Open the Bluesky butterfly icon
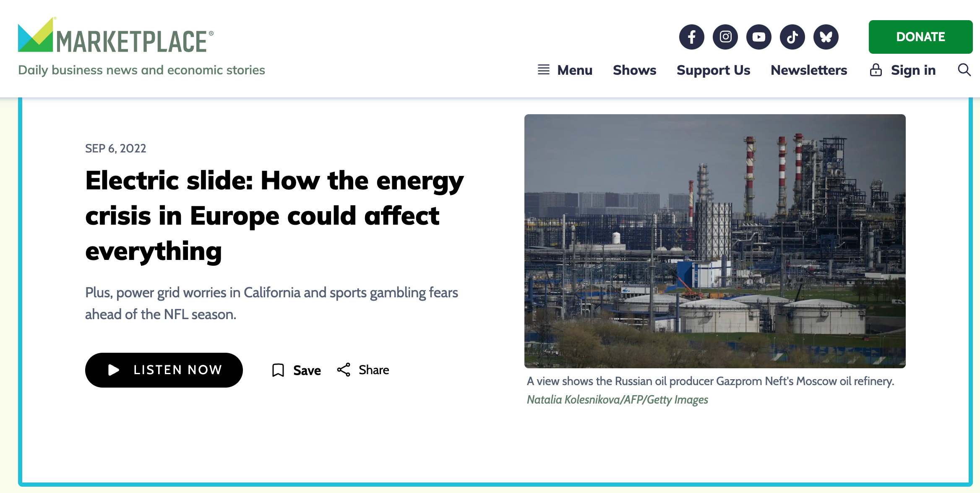The height and width of the screenshot is (493, 980). [826, 37]
